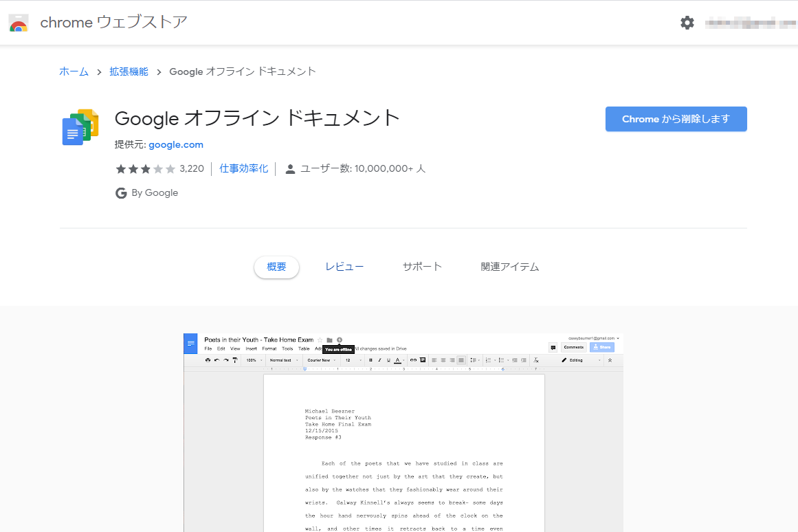Viewport: 798px width, 532px height.
Task: Click the Italic formatting icon
Action: pos(379,361)
